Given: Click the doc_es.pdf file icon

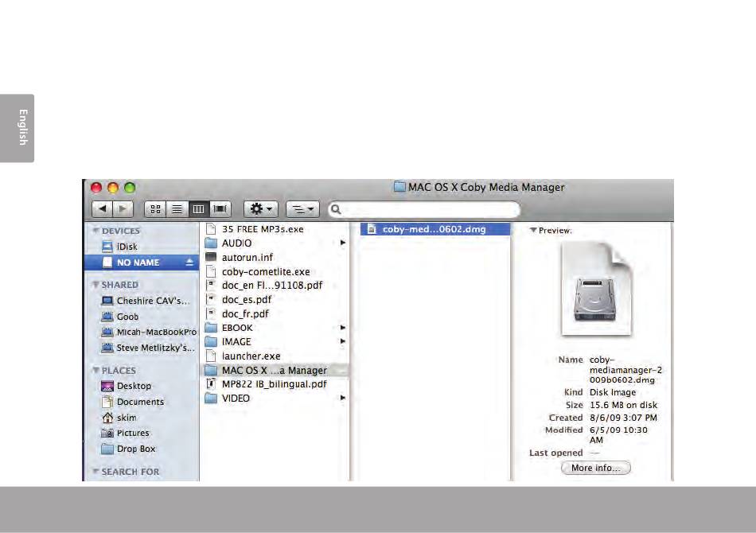Looking at the screenshot, I should (x=211, y=300).
